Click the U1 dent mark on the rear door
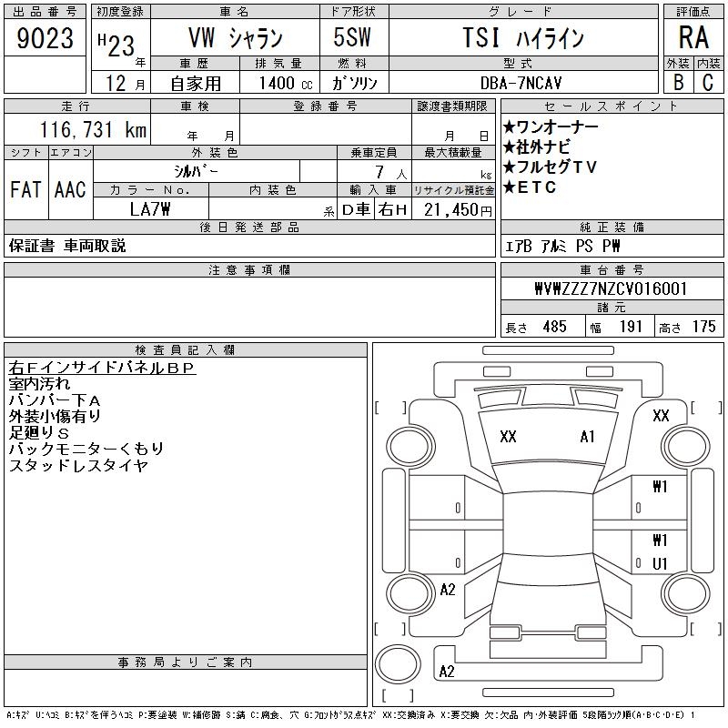Screen dimensions: 728x728 (x=660, y=564)
